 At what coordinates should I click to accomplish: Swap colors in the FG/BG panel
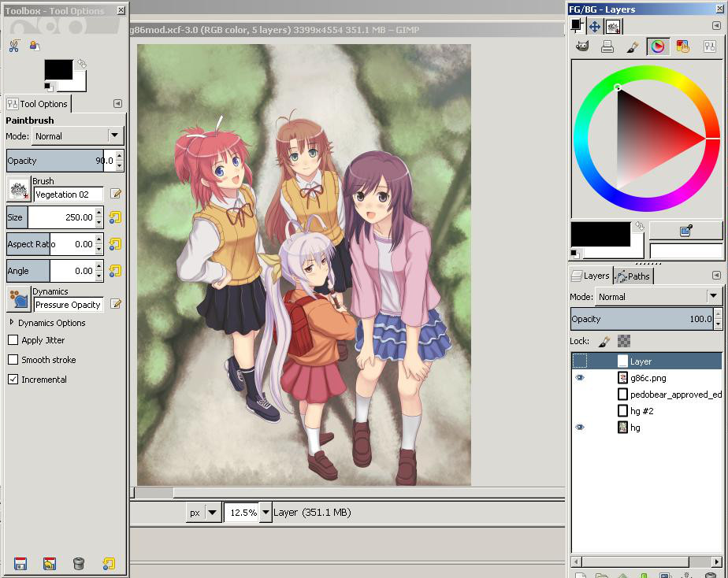(640, 226)
